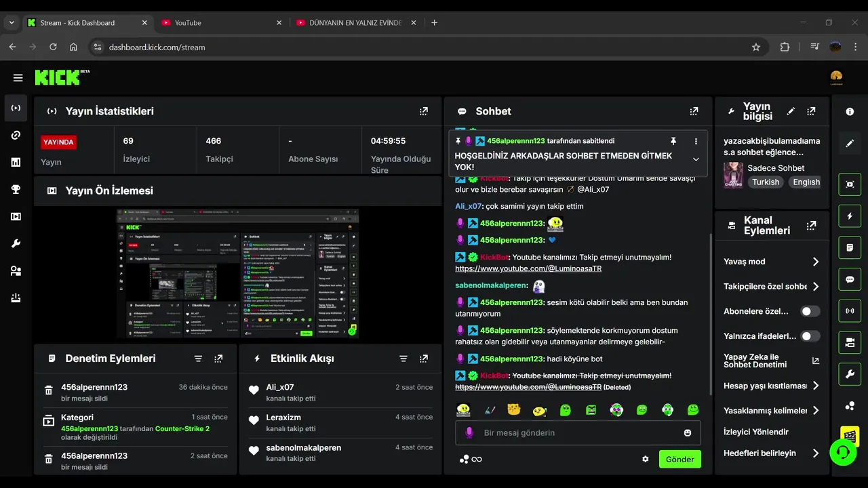Send the chat message with the Gönder button
The width and height of the screenshot is (868, 488).
coord(679,459)
